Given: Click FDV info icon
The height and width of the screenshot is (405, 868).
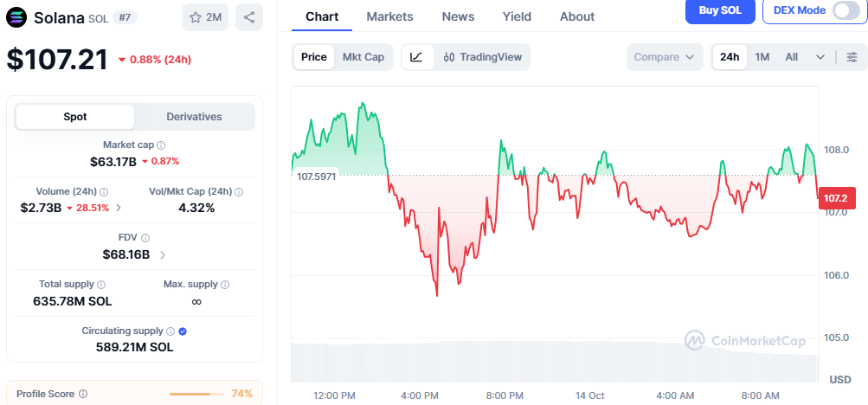Looking at the screenshot, I should [x=145, y=238].
